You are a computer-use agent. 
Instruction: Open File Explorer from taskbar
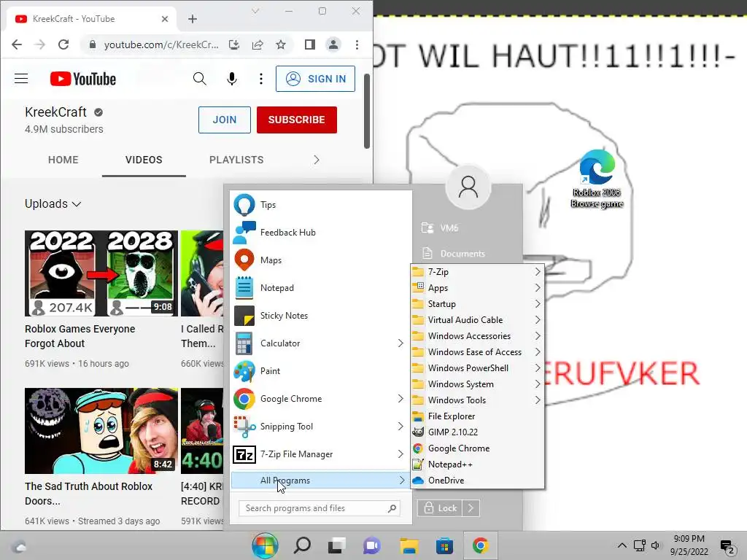[409, 545]
